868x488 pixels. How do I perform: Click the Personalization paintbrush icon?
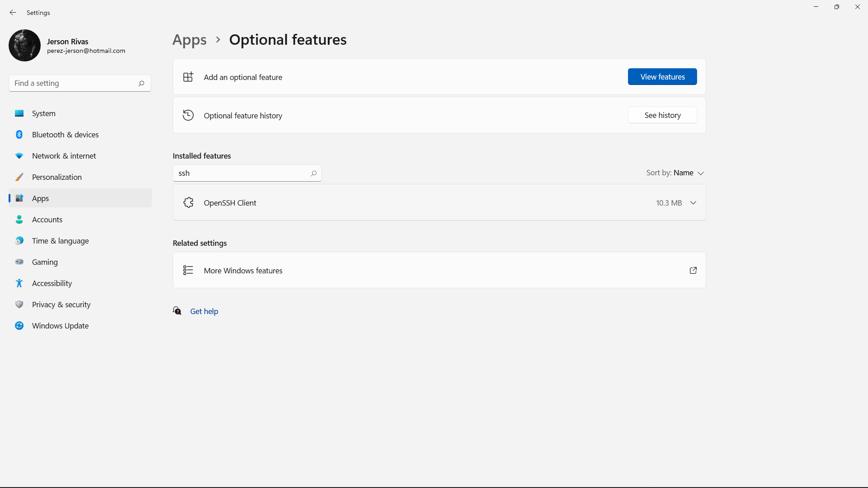click(19, 177)
